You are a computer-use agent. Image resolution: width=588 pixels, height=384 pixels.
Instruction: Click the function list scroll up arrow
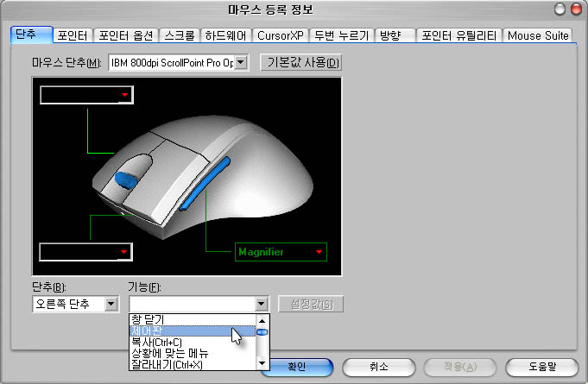pos(262,320)
